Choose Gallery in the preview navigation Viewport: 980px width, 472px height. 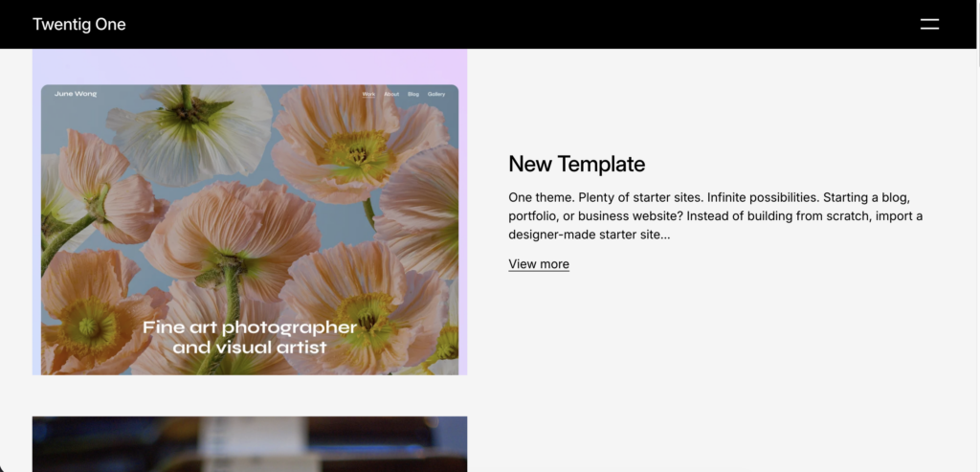pyautogui.click(x=436, y=95)
